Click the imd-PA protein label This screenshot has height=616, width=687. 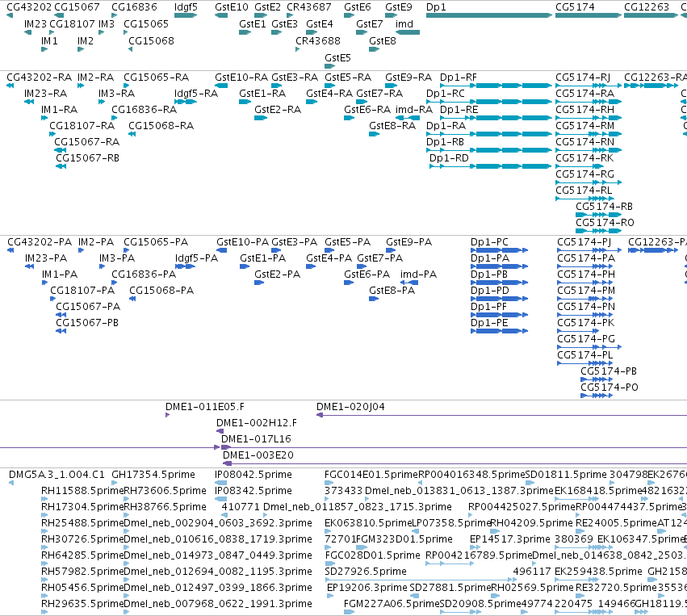point(418,274)
